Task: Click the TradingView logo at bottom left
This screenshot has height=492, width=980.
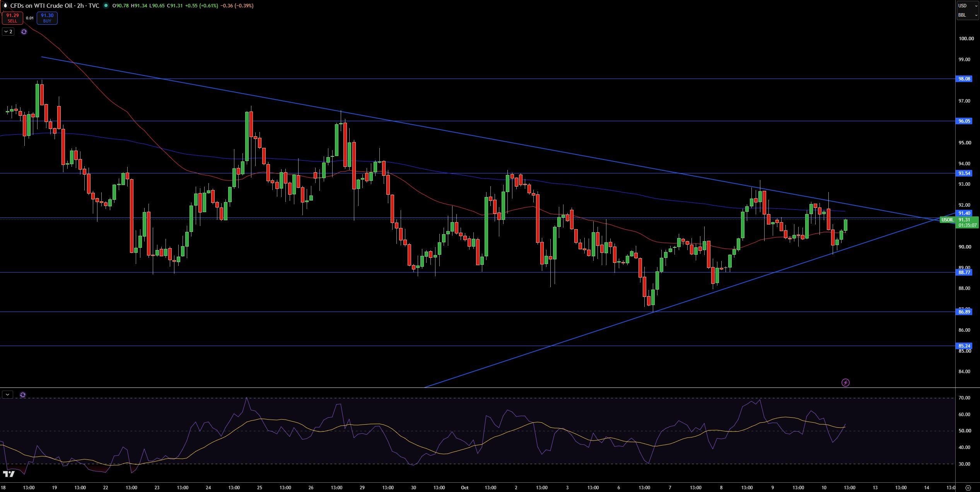Action: [x=9, y=474]
